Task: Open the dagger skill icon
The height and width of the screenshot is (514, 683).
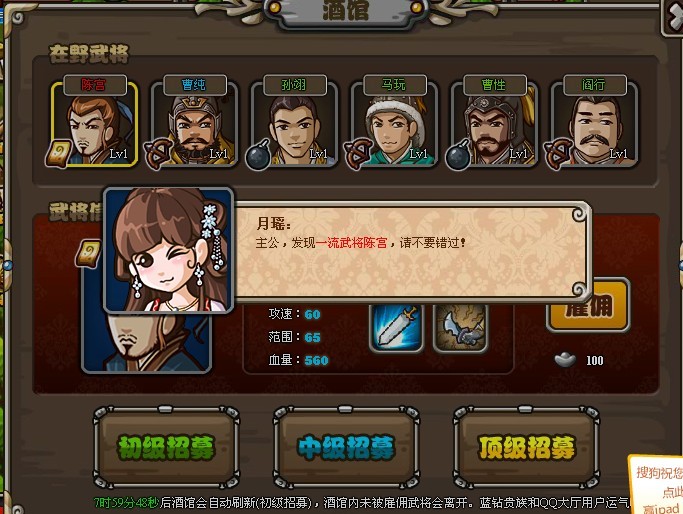Action: (460, 328)
